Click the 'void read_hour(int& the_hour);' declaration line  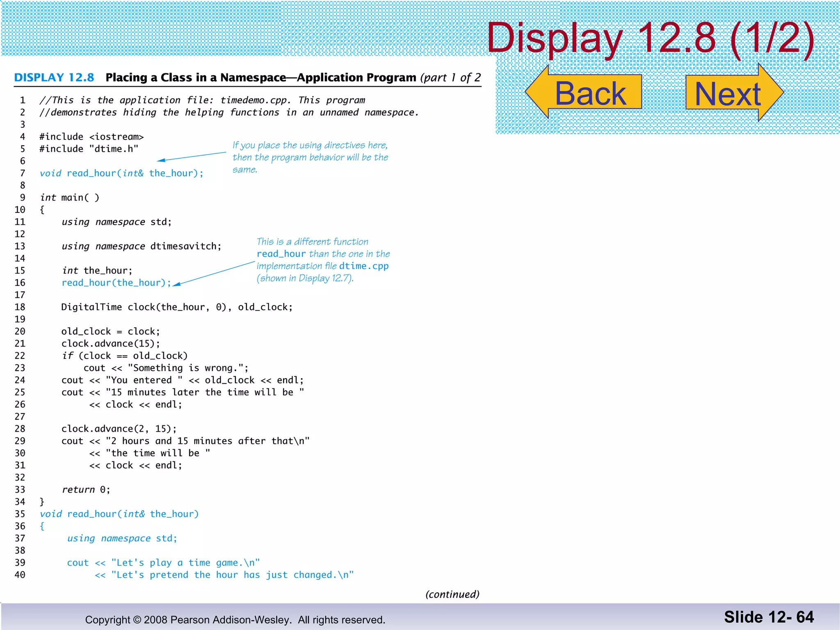tap(121, 173)
